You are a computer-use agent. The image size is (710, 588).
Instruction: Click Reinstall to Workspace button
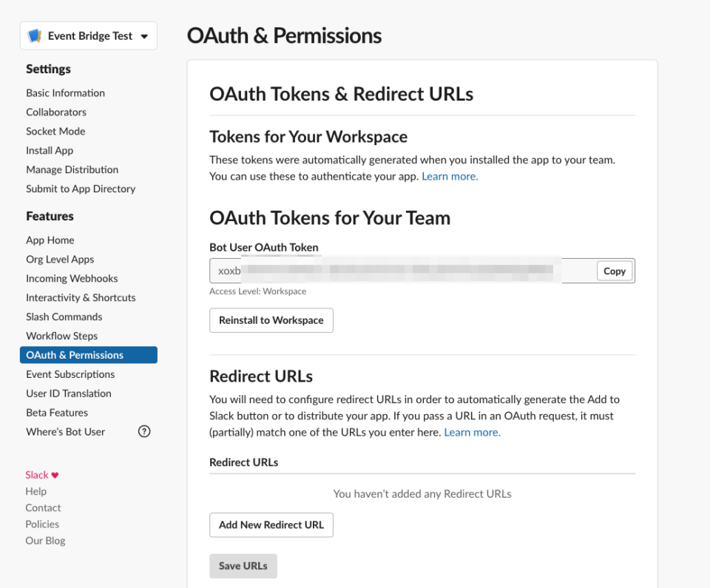271,320
